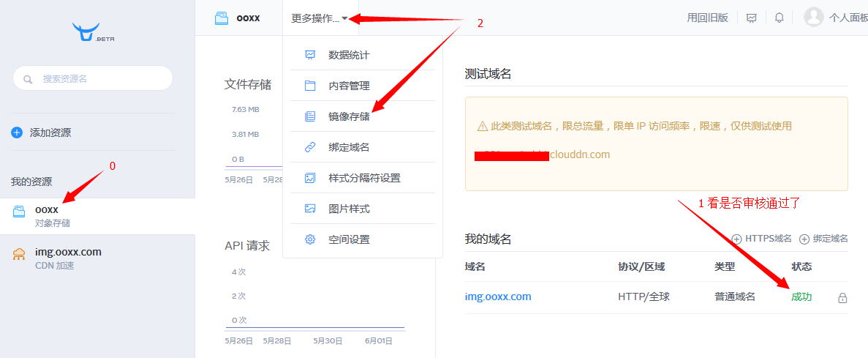Click the 用回旧版 link
Screen dimensions: 868x358
tap(707, 18)
